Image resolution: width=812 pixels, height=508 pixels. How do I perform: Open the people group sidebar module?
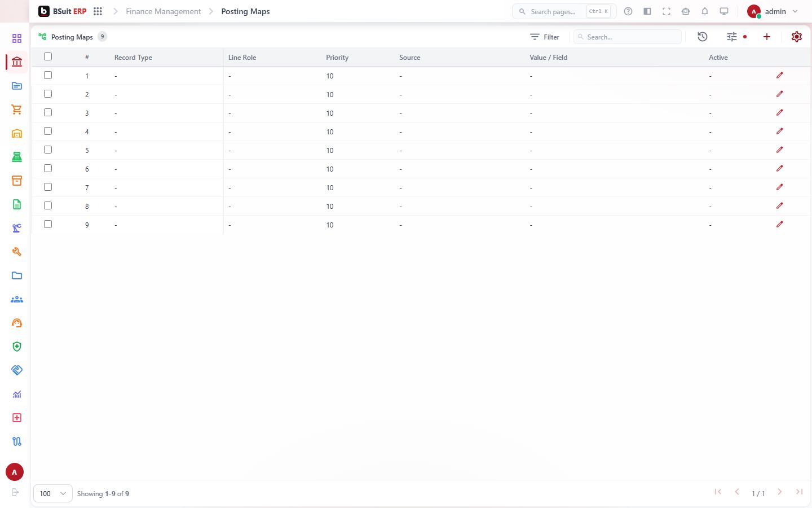pos(17,299)
